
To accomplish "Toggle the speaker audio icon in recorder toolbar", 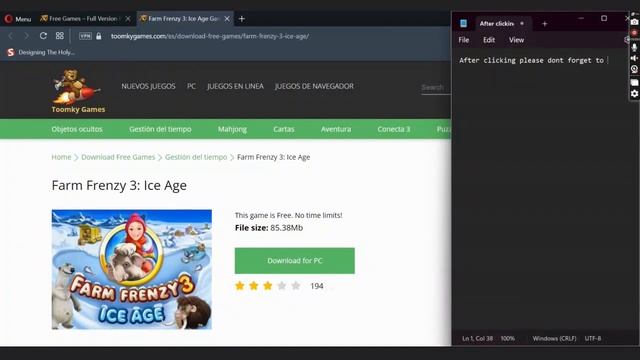I will coord(634,58).
